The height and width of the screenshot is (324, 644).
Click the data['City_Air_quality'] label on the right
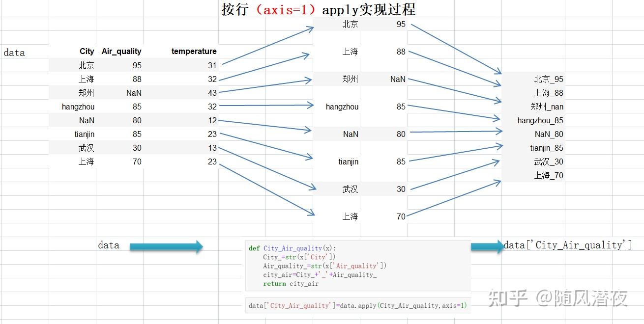tap(567, 245)
